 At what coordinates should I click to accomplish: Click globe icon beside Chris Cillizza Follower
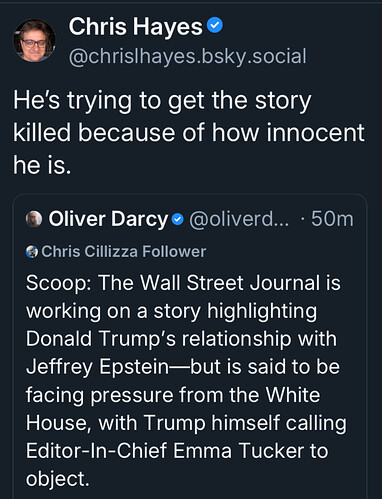[x=32, y=252]
